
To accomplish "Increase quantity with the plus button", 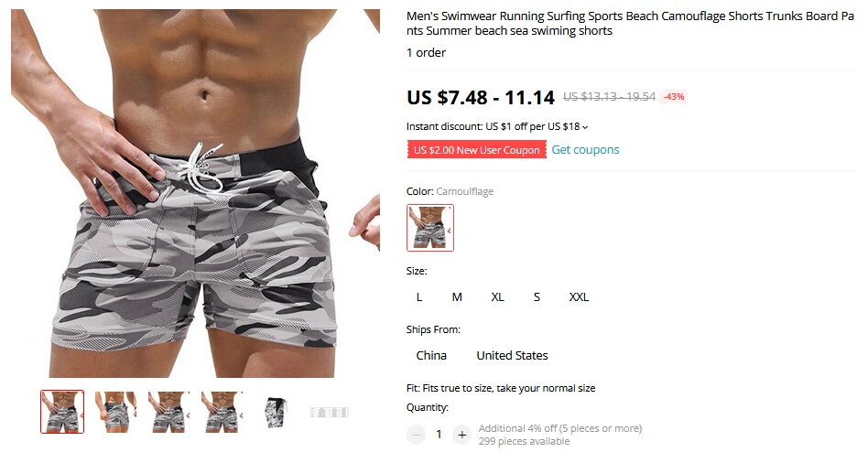I will (461, 435).
